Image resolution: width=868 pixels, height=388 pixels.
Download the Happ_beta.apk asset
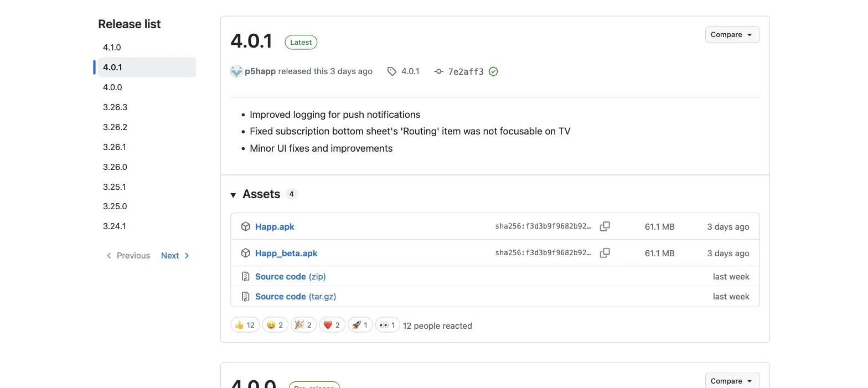point(286,253)
